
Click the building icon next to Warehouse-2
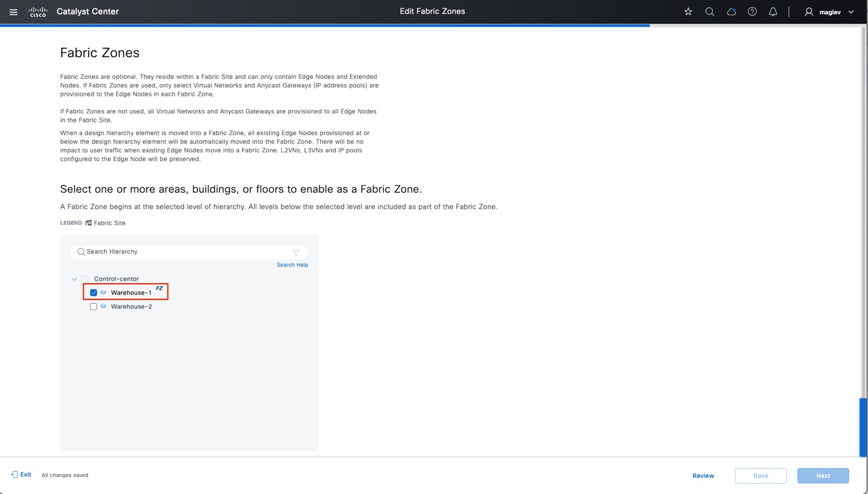click(103, 306)
